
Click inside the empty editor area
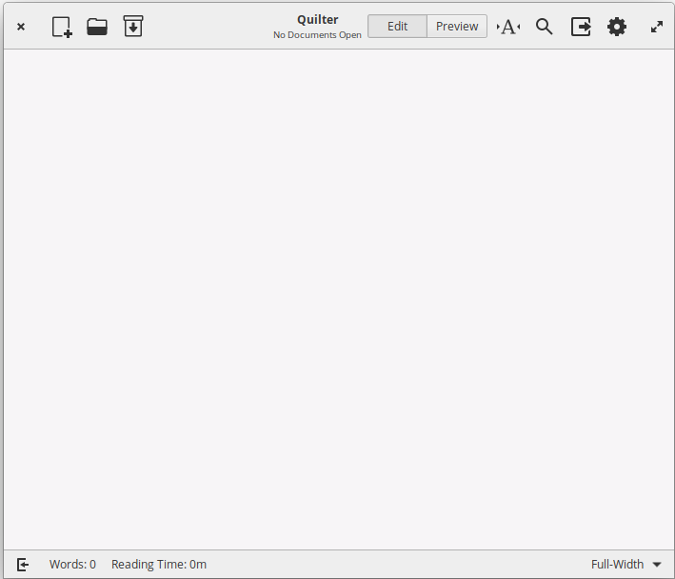tap(337, 300)
